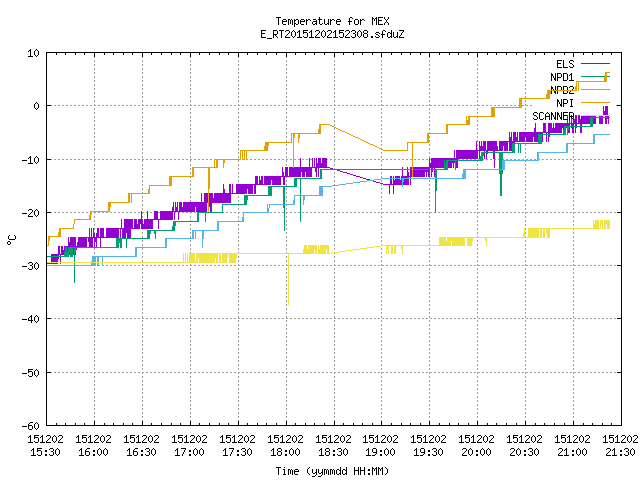Click the x-axis tick label 16:00
Viewport: 640px width, 480px height.
pos(93,452)
